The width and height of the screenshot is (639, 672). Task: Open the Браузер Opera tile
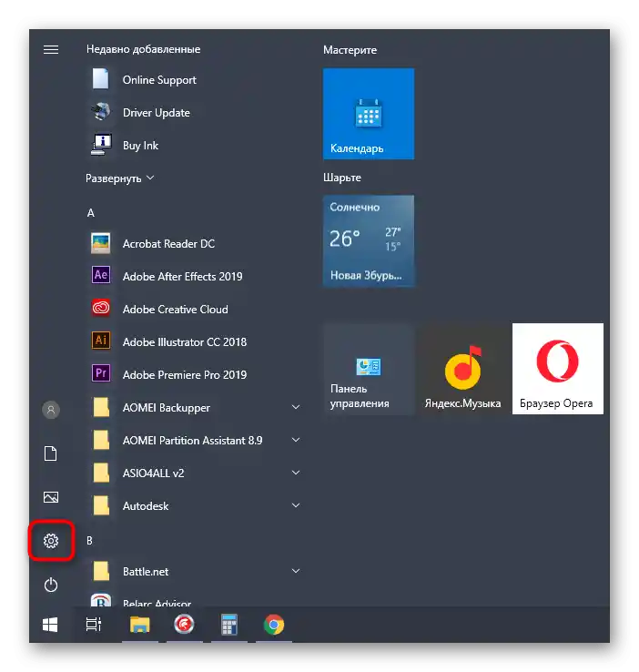[x=558, y=369]
